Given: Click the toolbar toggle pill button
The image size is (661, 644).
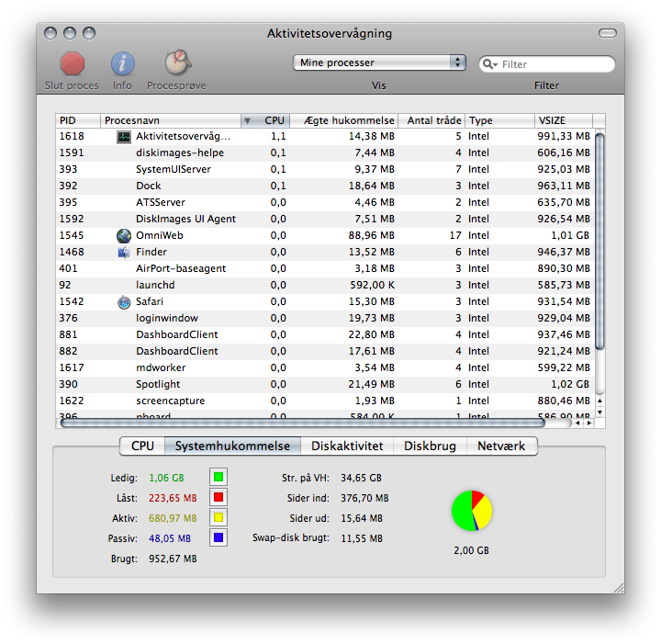Looking at the screenshot, I should click(608, 33).
